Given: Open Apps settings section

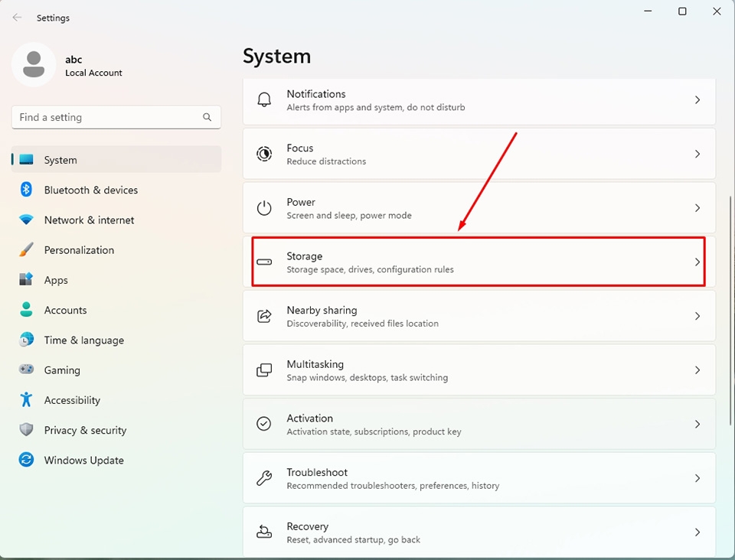Looking at the screenshot, I should coord(116,279).
